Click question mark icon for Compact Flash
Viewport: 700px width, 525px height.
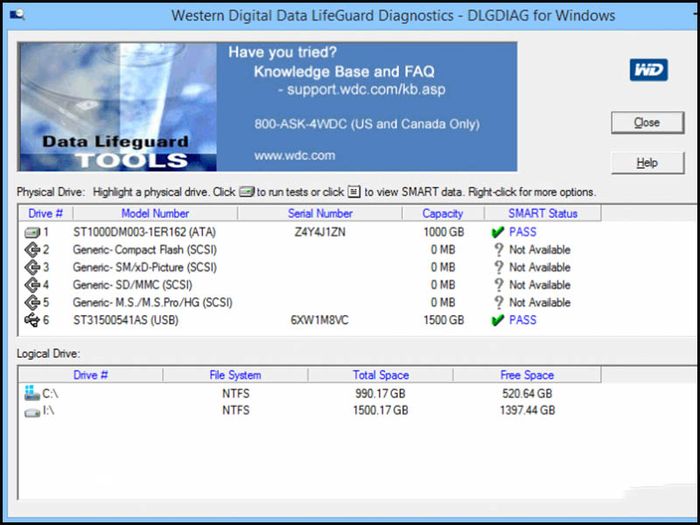tap(499, 250)
